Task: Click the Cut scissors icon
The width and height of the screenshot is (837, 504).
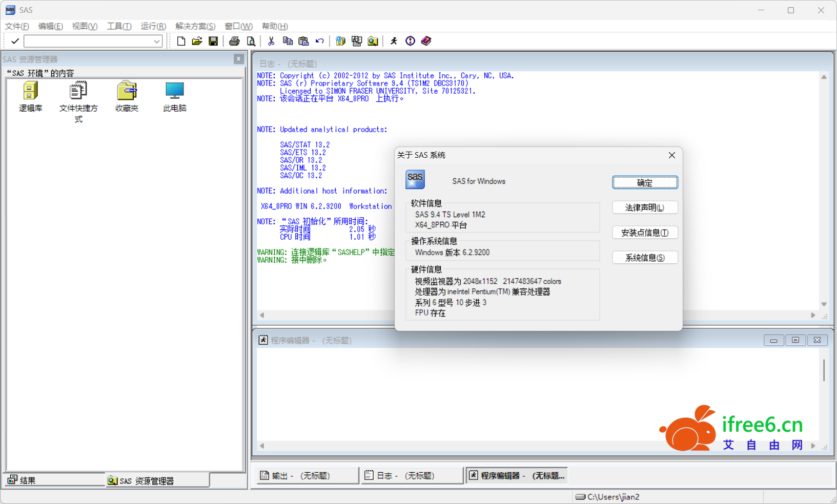Action: tap(271, 41)
